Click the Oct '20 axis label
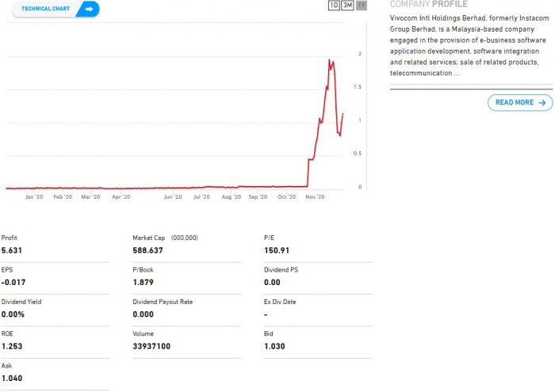Screen dimensions: 555x392 click(286, 196)
